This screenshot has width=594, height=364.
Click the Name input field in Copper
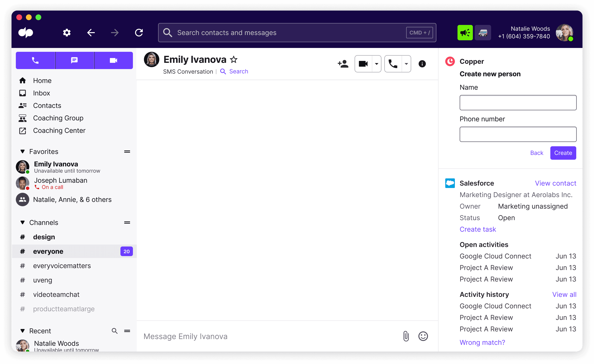[518, 102]
